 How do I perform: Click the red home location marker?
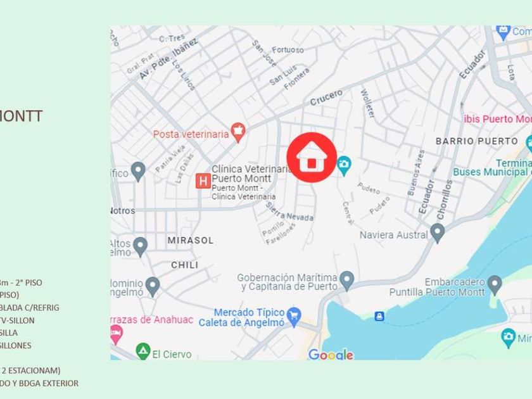312,158
